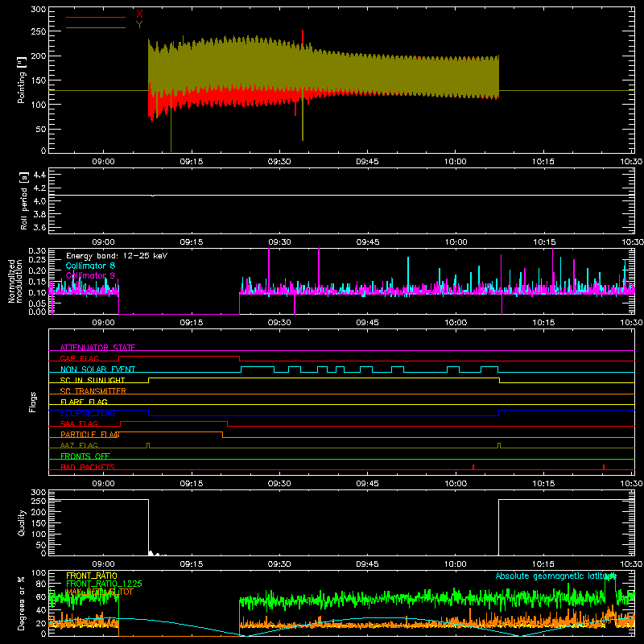644x644 pixels.
Task: Select the 'Energy band: 12-25 keV' annotation
Action: tap(117, 256)
